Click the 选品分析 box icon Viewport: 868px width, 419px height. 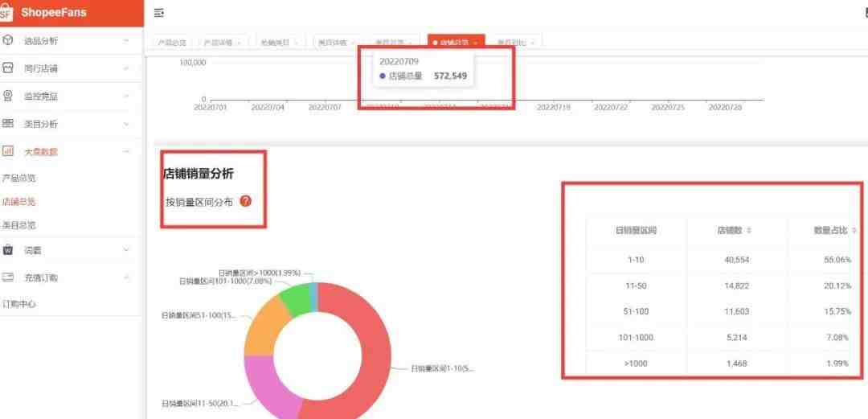coord(8,40)
